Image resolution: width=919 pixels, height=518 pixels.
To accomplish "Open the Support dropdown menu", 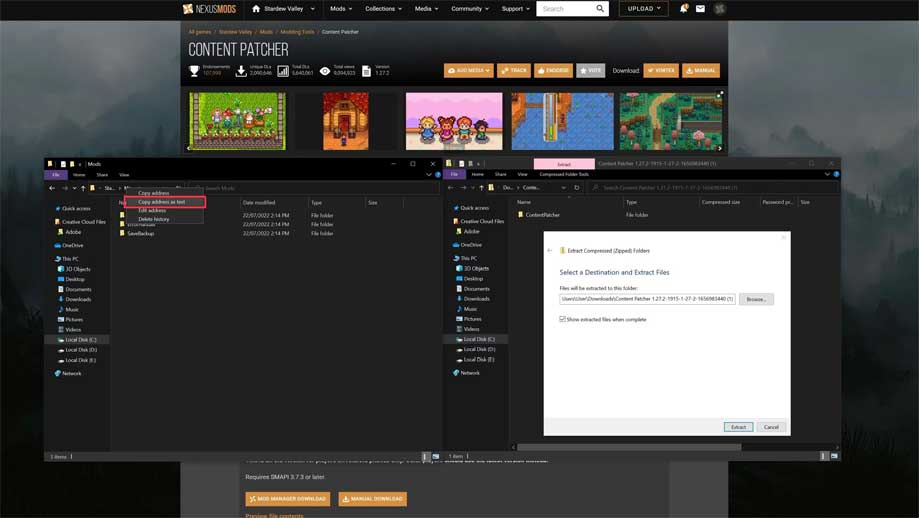I will (x=516, y=9).
